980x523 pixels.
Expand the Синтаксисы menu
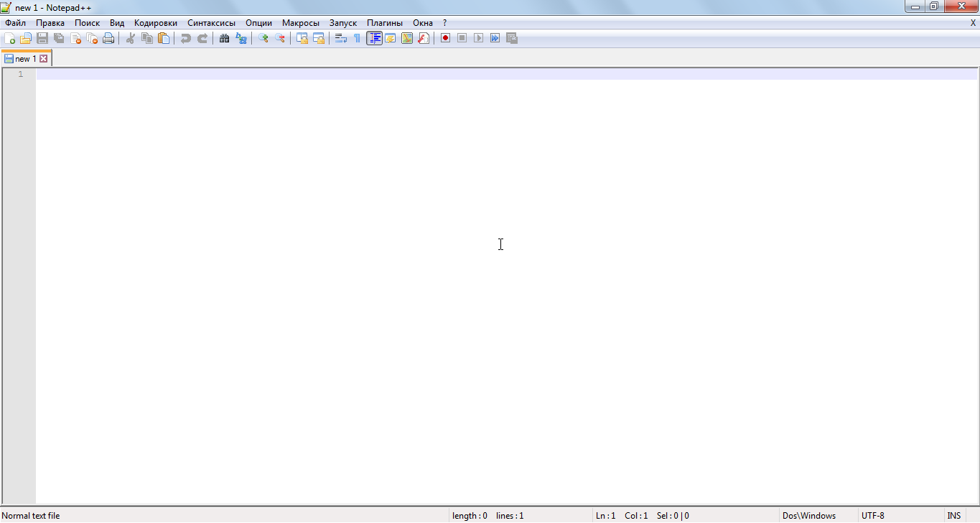(x=211, y=23)
